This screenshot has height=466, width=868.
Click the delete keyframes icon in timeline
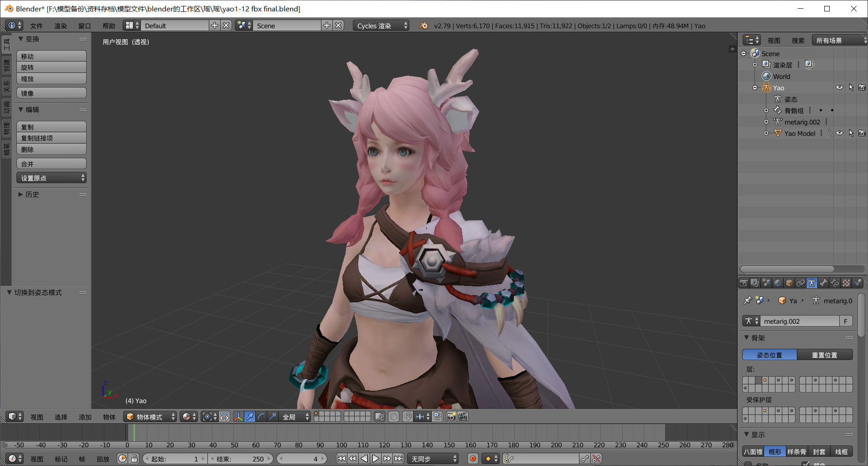596,459
